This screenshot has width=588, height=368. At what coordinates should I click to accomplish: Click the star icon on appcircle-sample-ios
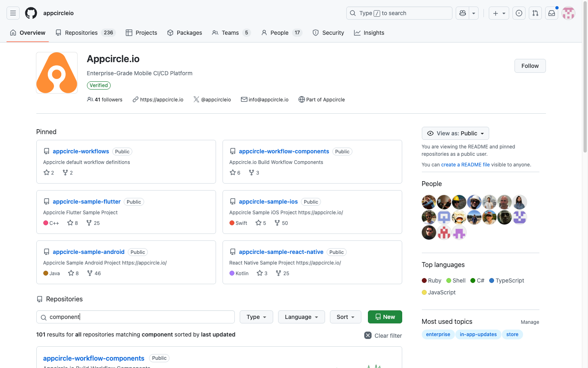[x=258, y=223]
